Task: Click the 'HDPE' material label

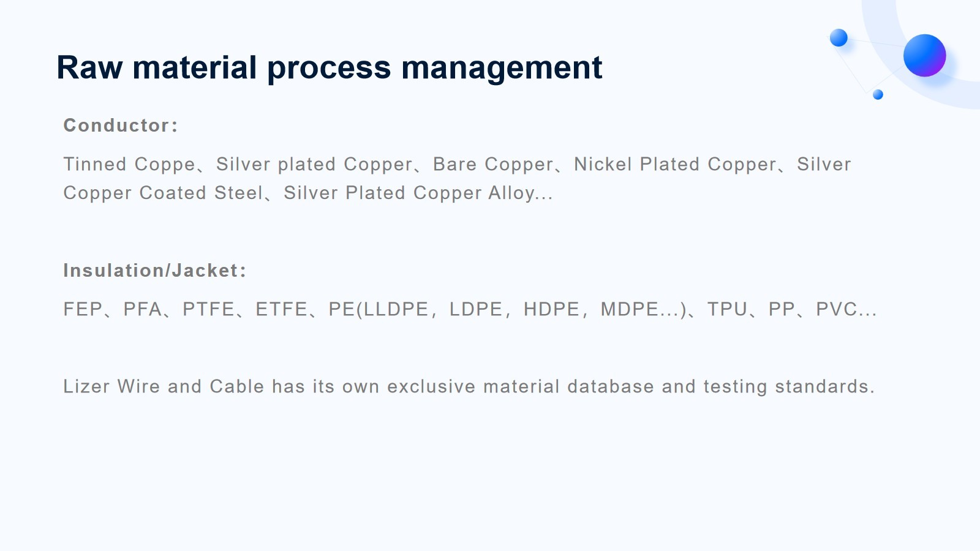Action: pos(551,309)
